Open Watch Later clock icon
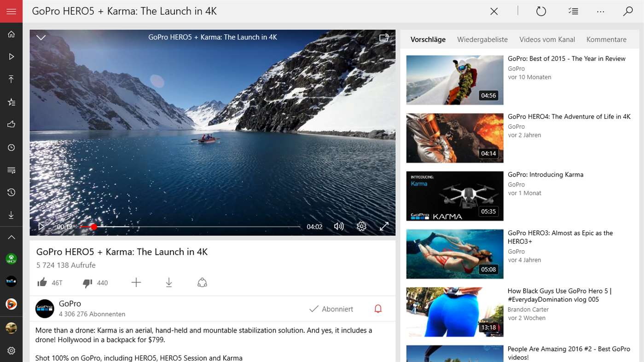This screenshot has height=362, width=644. click(11, 148)
